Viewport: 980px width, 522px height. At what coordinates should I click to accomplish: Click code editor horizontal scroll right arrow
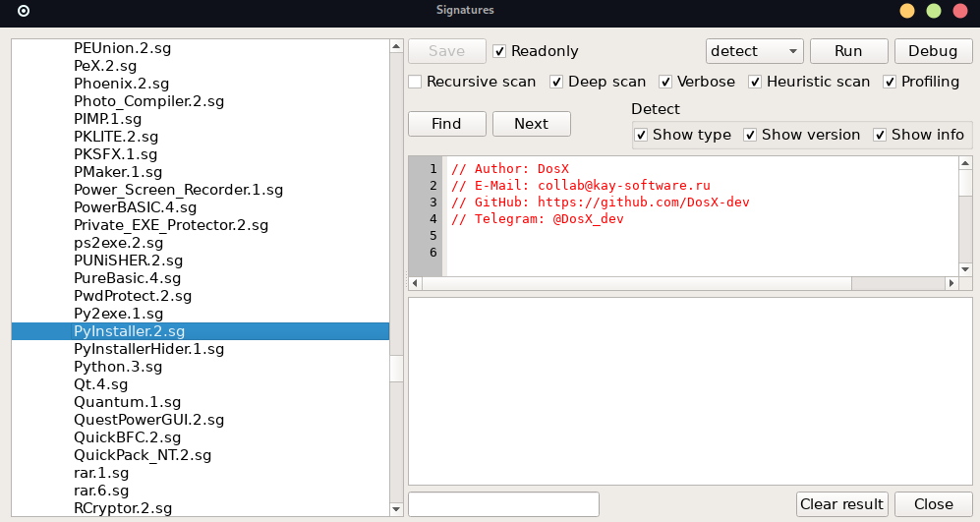(x=951, y=283)
